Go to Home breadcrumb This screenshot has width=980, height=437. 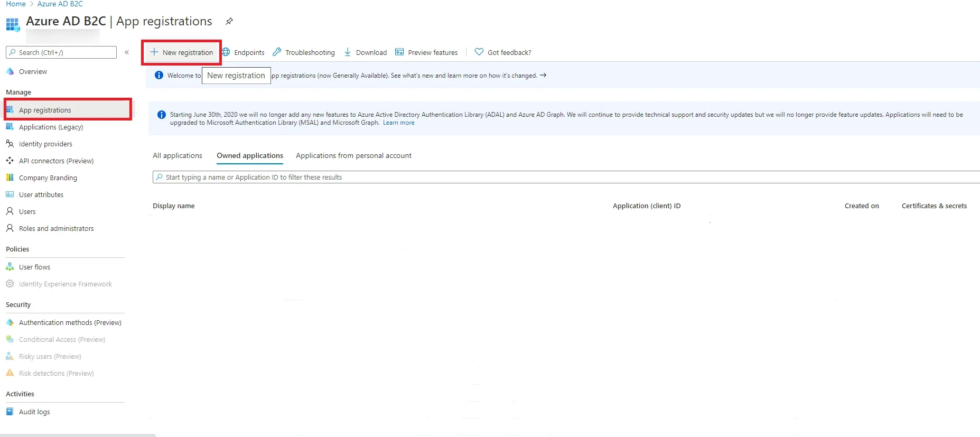[16, 4]
